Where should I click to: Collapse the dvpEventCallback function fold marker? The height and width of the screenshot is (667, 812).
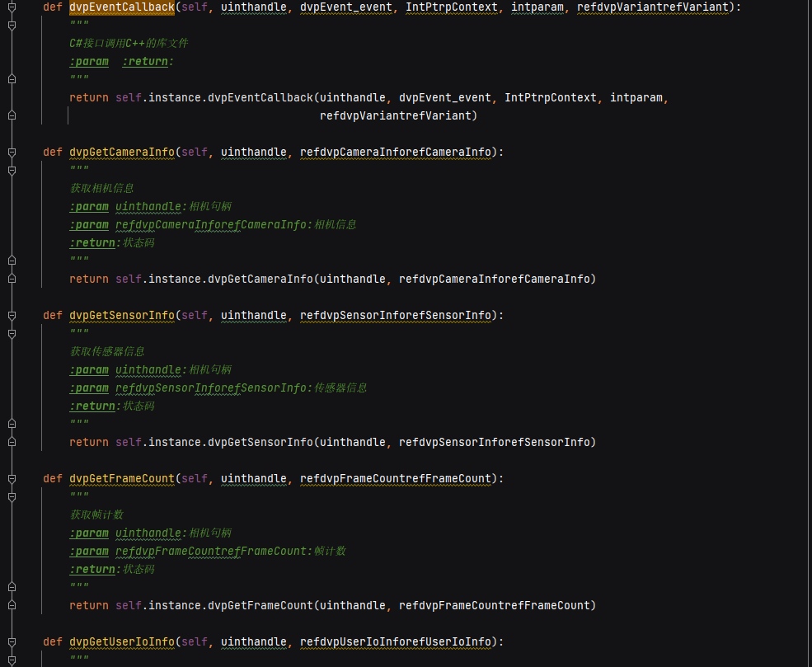click(12, 7)
